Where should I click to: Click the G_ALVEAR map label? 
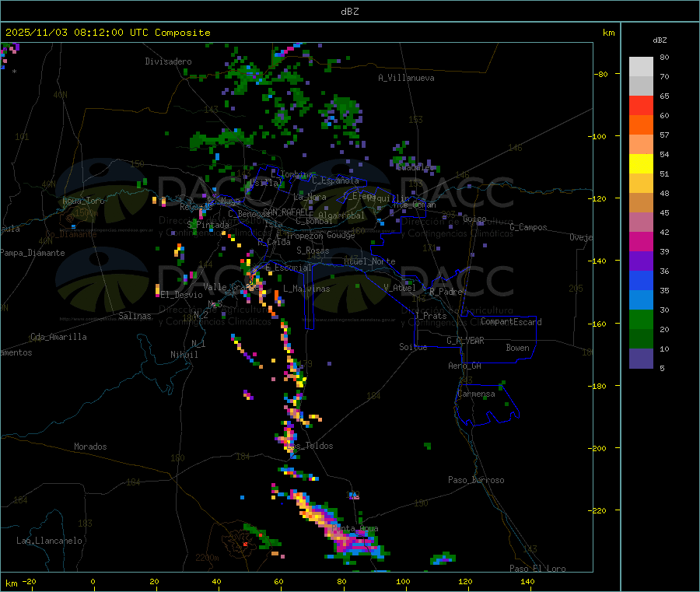coord(465,341)
